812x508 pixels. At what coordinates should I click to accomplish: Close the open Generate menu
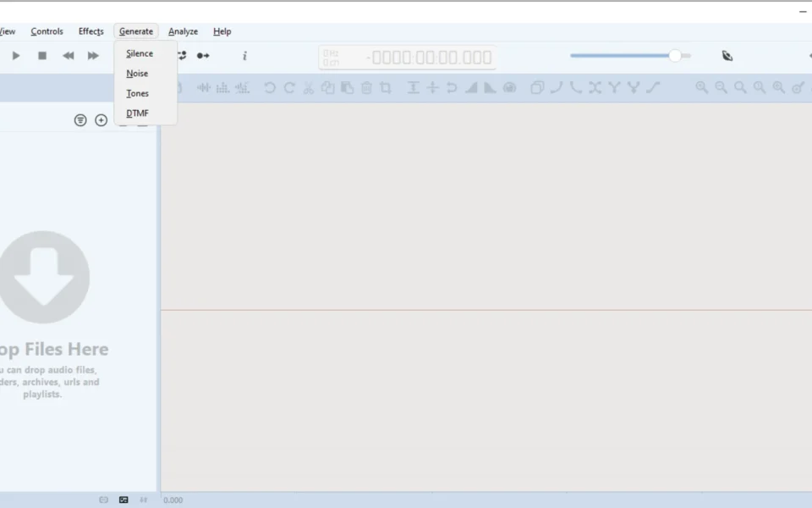136,31
